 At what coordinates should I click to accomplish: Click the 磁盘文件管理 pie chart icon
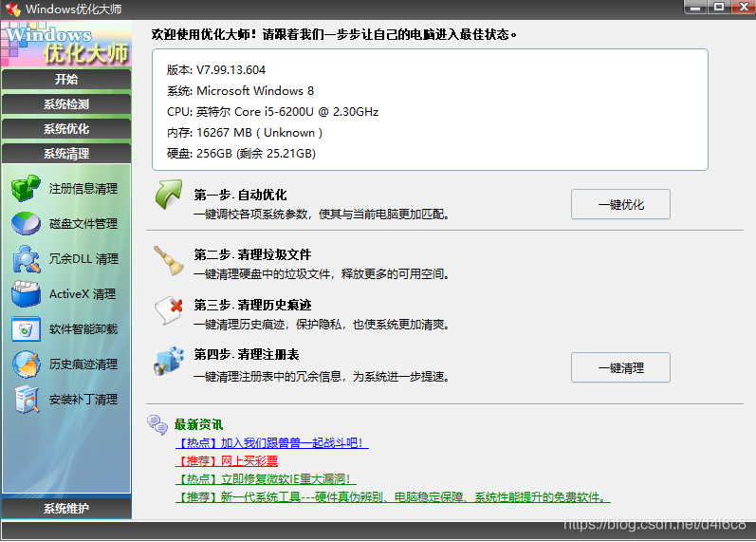pyautogui.click(x=26, y=223)
